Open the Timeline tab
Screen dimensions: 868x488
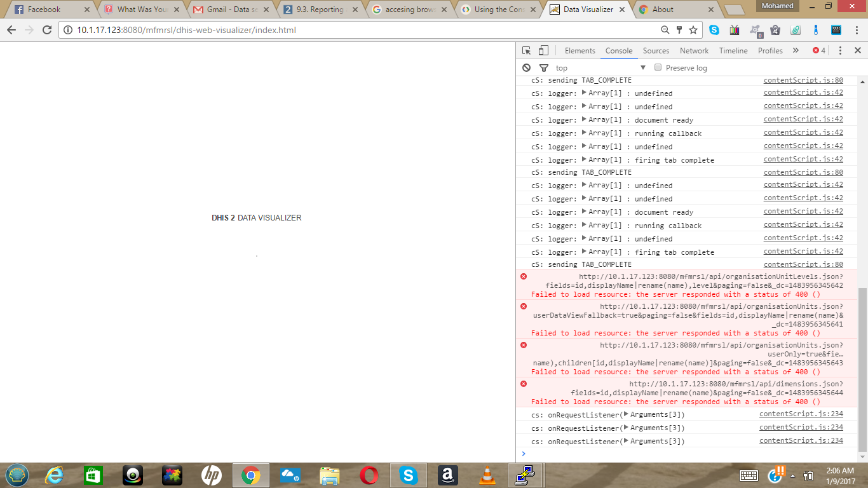(x=733, y=51)
